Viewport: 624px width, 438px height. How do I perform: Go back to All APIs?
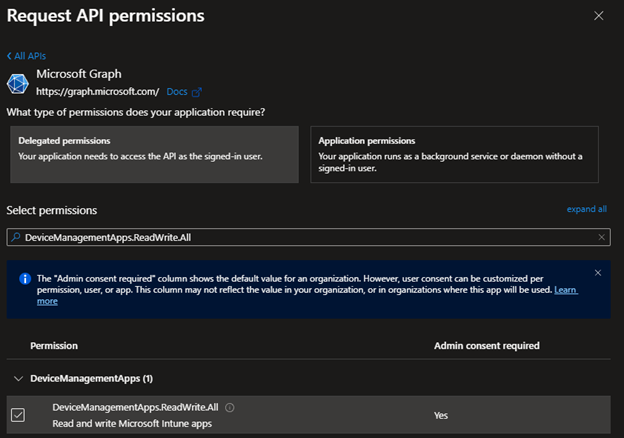pyautogui.click(x=26, y=56)
